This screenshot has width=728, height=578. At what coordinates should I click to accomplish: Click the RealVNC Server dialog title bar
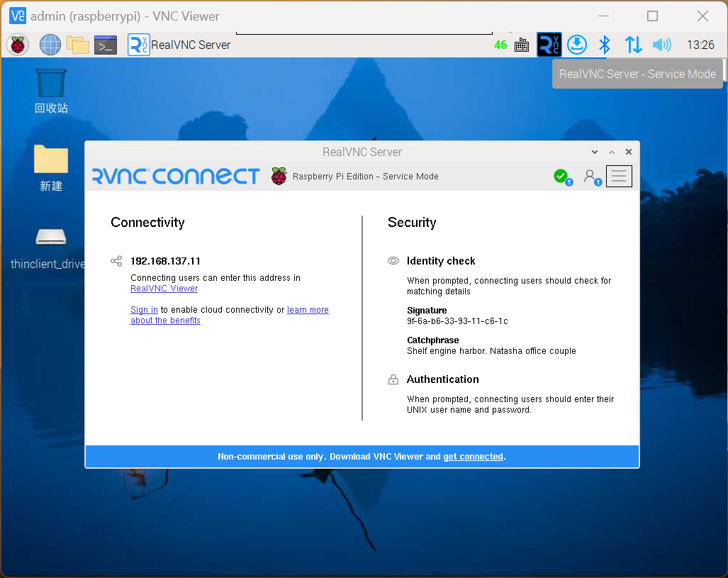[x=362, y=152]
